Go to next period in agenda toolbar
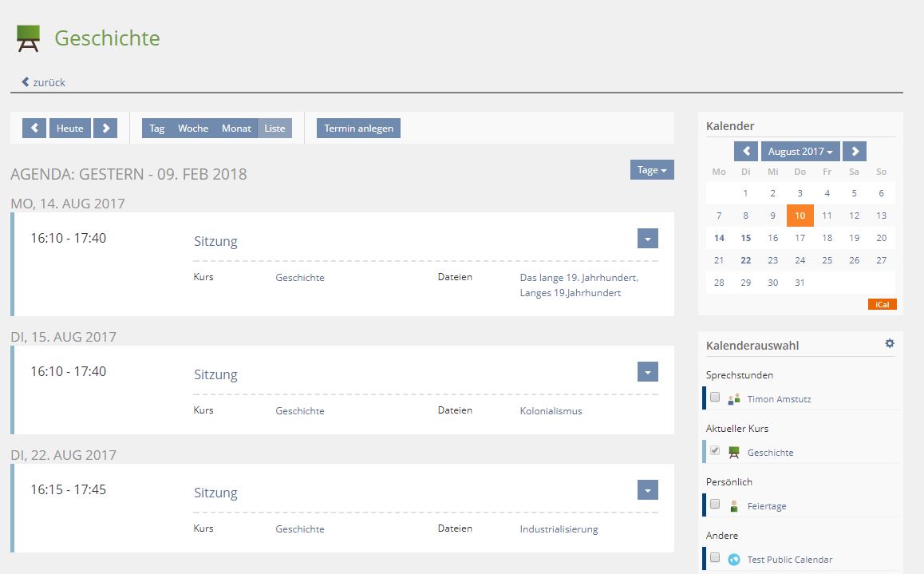This screenshot has height=574, width=924. 105,128
